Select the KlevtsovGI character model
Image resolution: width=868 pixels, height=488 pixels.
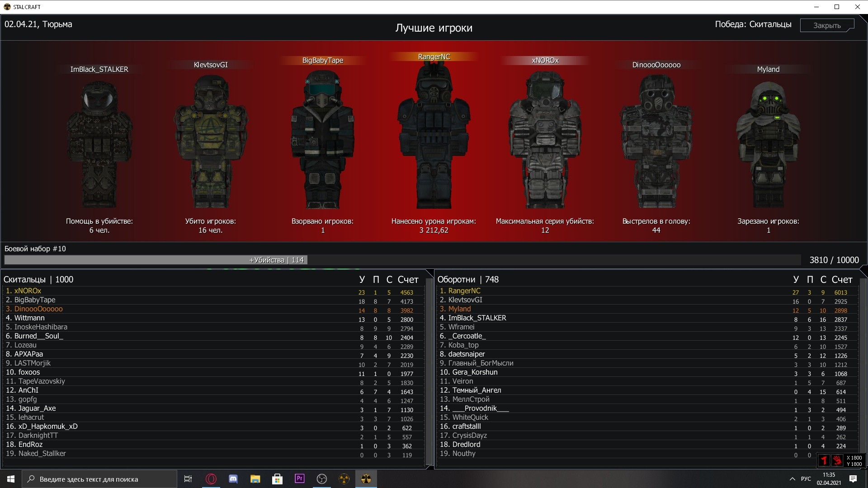pos(210,142)
